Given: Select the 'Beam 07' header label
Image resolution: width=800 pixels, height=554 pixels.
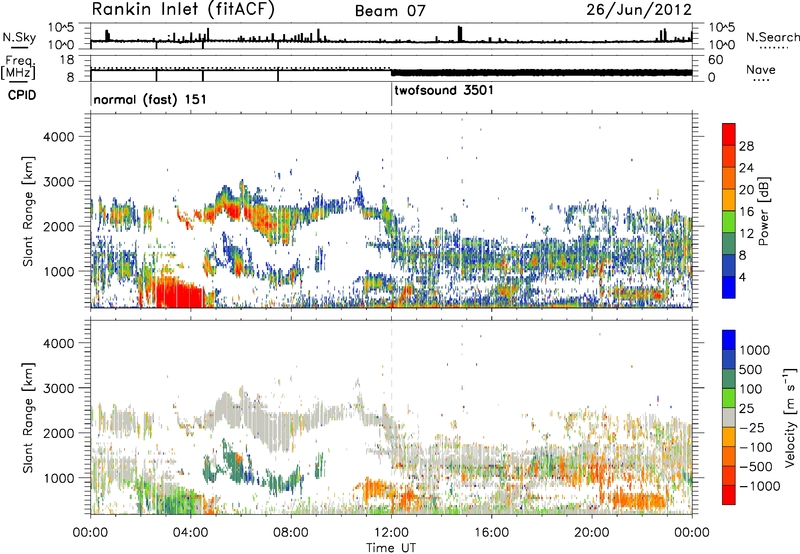Looking at the screenshot, I should 390,11.
